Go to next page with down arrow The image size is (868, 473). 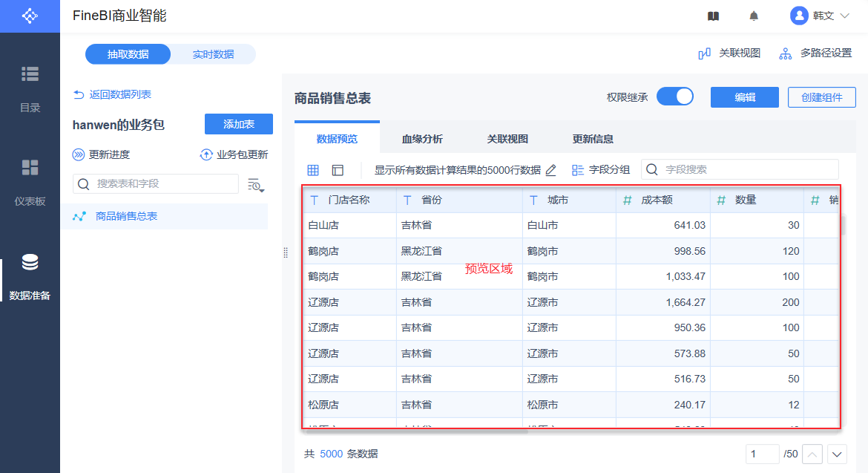click(x=837, y=454)
